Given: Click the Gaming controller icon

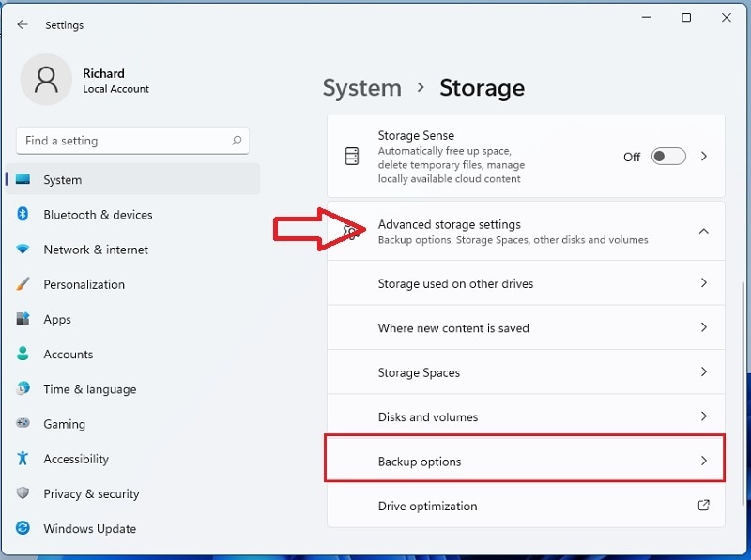Looking at the screenshot, I should click(23, 424).
